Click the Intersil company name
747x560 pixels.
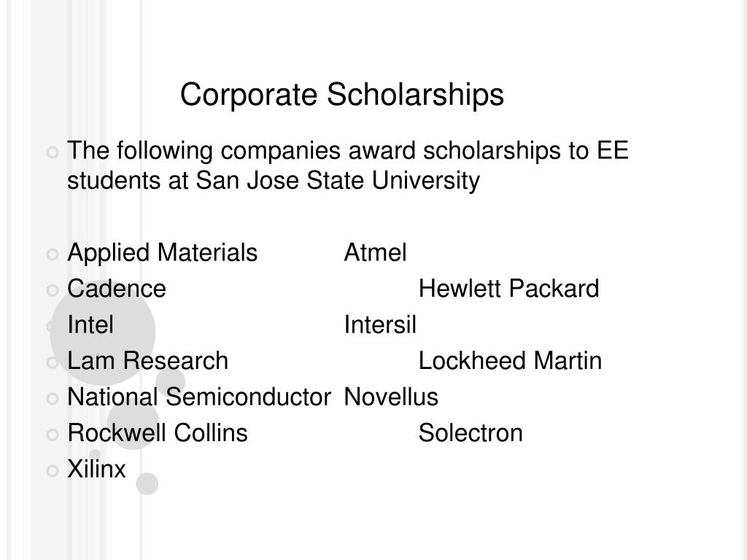(x=380, y=324)
